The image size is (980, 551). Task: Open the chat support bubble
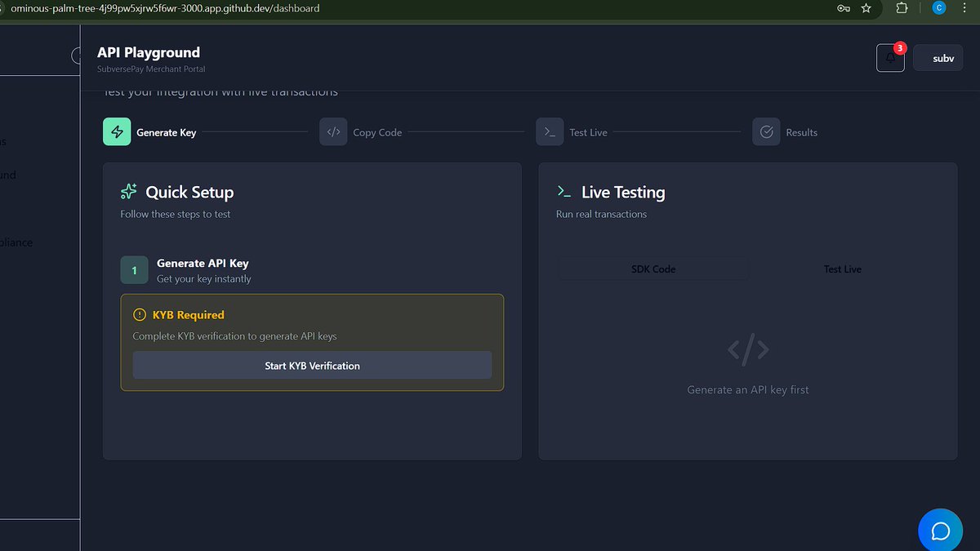[x=941, y=531]
